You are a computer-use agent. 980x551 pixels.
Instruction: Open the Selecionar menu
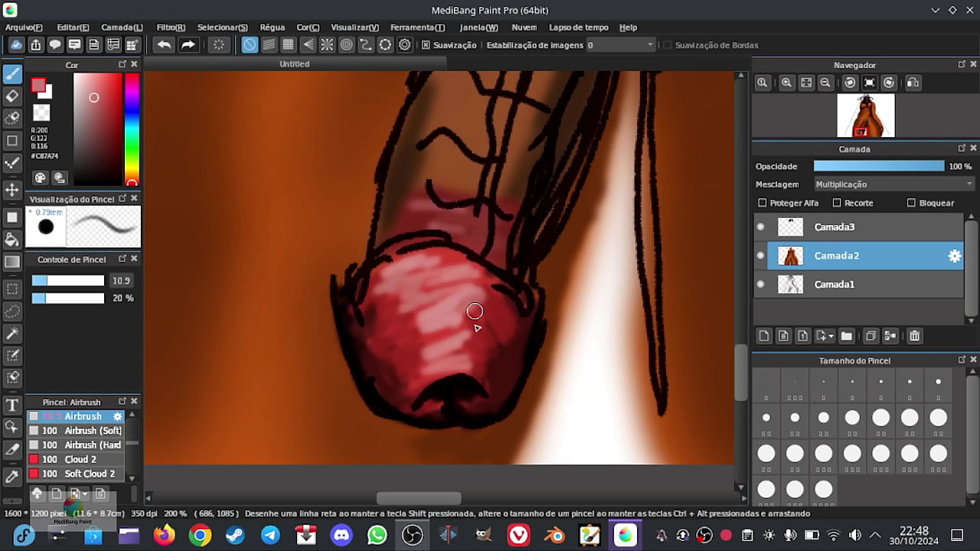click(222, 27)
